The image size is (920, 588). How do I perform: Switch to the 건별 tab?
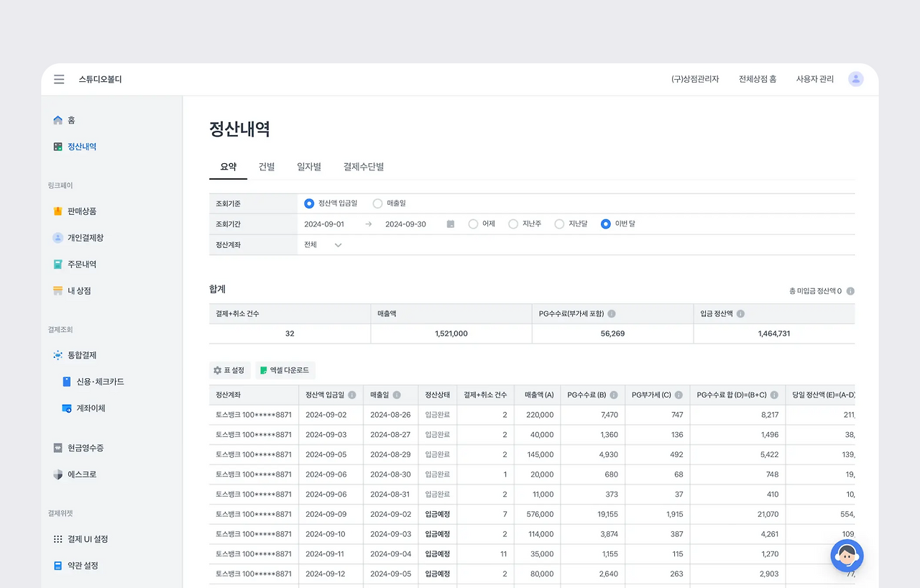pyautogui.click(x=267, y=167)
